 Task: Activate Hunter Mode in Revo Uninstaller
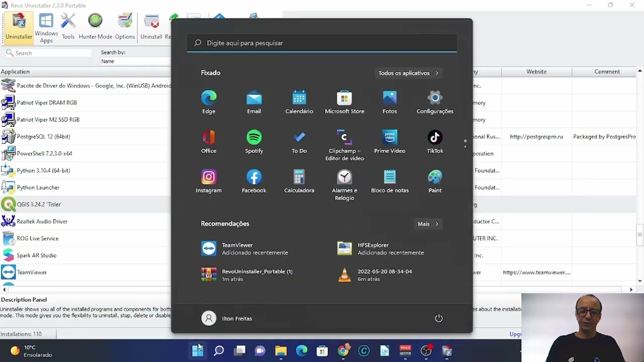tap(95, 27)
